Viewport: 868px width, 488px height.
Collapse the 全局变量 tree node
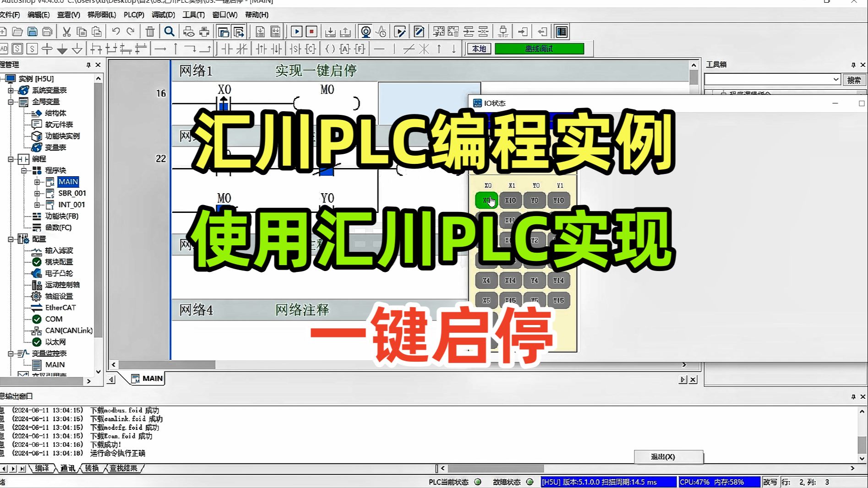pyautogui.click(x=11, y=102)
